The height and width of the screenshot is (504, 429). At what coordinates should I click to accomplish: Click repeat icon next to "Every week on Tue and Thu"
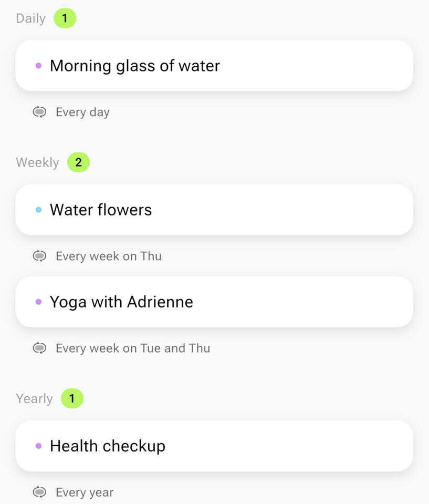pos(39,348)
